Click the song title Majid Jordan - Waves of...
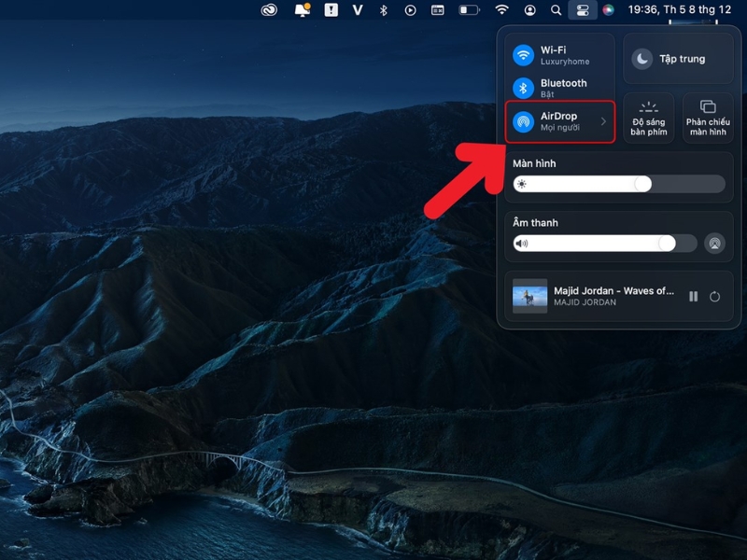This screenshot has width=747, height=560. (614, 290)
